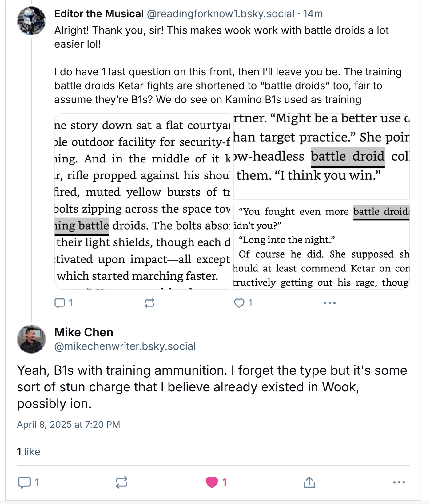Open the "You fought even more" excerpt image
430x504 pixels.
tap(321, 246)
